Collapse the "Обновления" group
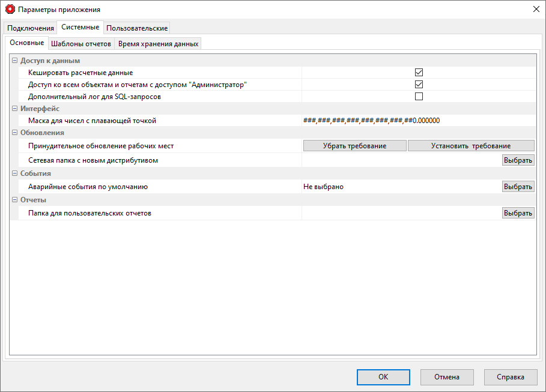This screenshot has height=392, width=546. pyautogui.click(x=15, y=133)
